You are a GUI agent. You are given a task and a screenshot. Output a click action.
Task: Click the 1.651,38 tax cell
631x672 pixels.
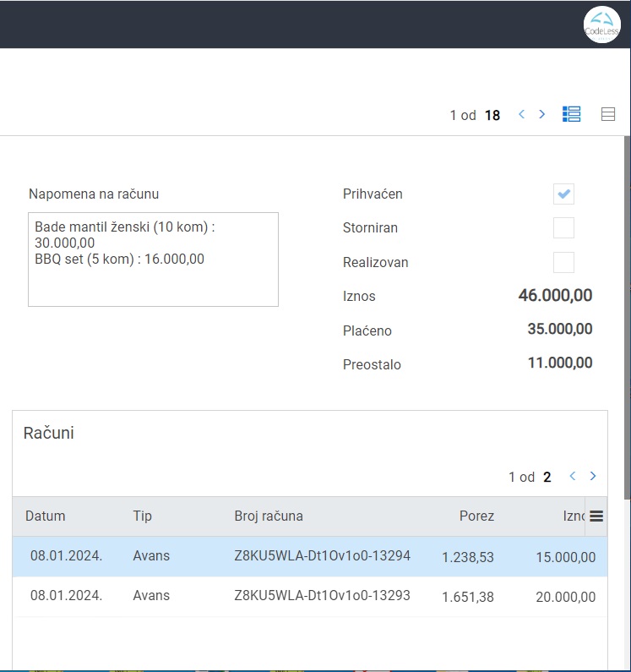(468, 597)
